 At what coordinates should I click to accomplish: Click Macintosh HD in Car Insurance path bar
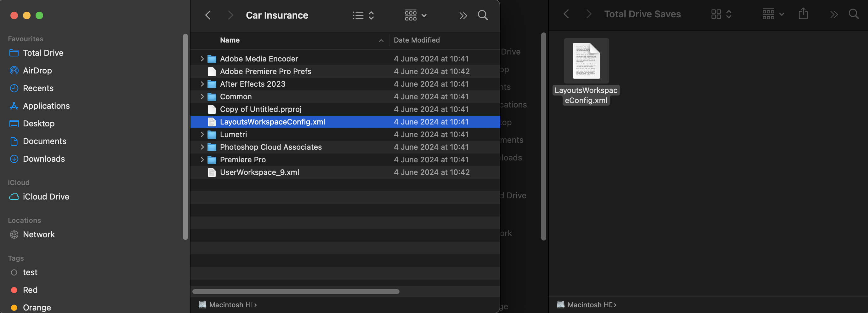[227, 305]
